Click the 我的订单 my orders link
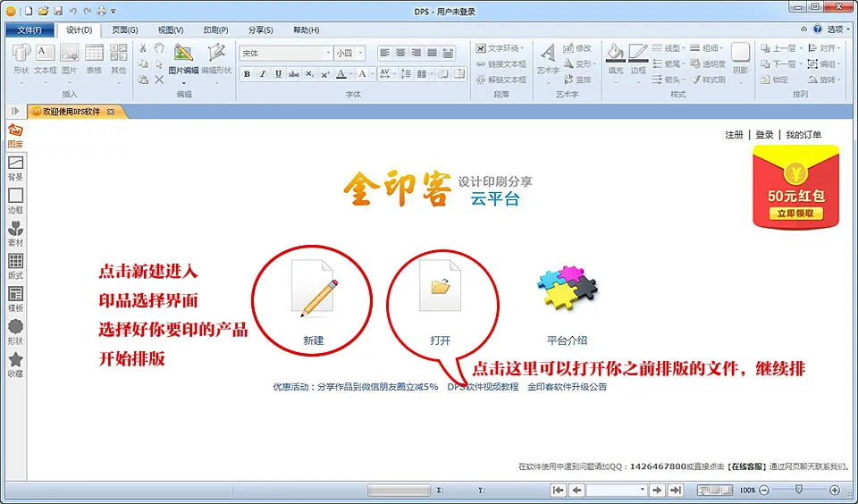Viewport: 858px width, 504px height. [803, 135]
